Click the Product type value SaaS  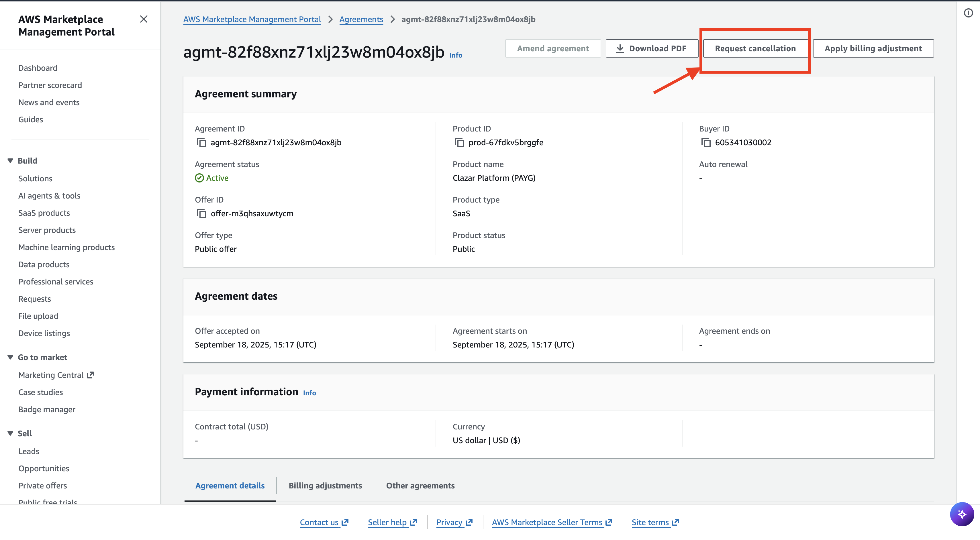pyautogui.click(x=461, y=213)
